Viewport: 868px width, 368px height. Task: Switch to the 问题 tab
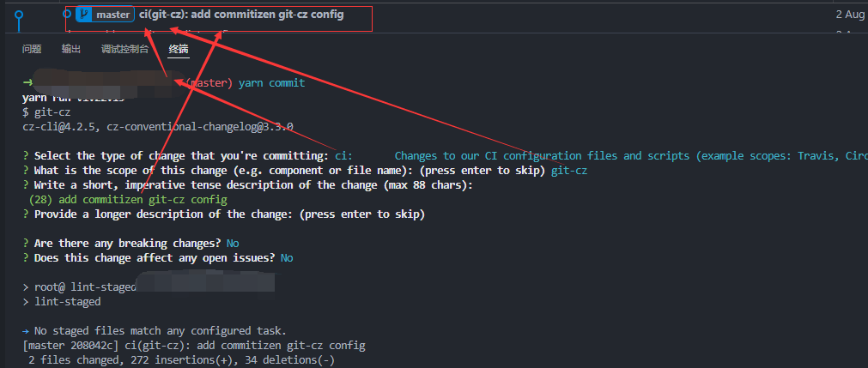(x=32, y=49)
